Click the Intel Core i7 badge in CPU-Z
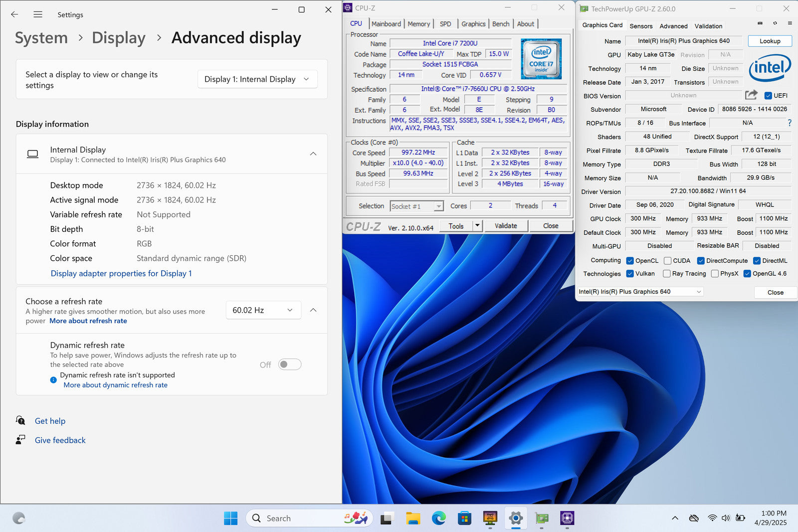The width and height of the screenshot is (798, 532). coord(541,59)
